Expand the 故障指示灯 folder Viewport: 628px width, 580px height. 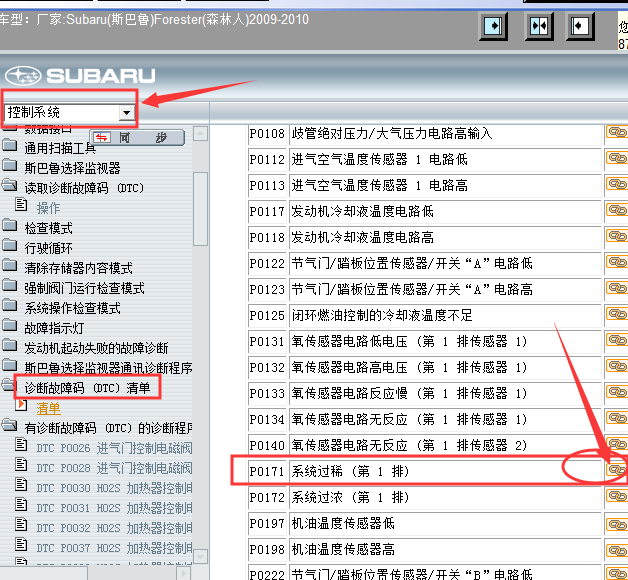(x=54, y=328)
